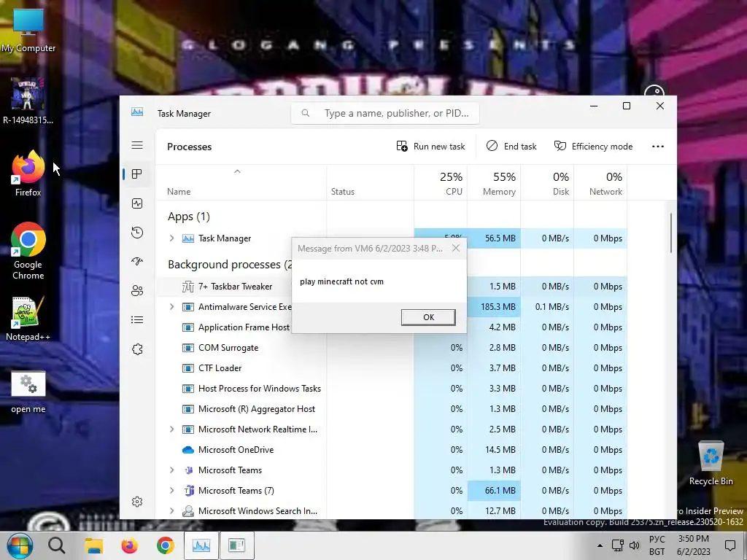
Task: Expand the Antimalware Service Executable row
Action: 171,307
